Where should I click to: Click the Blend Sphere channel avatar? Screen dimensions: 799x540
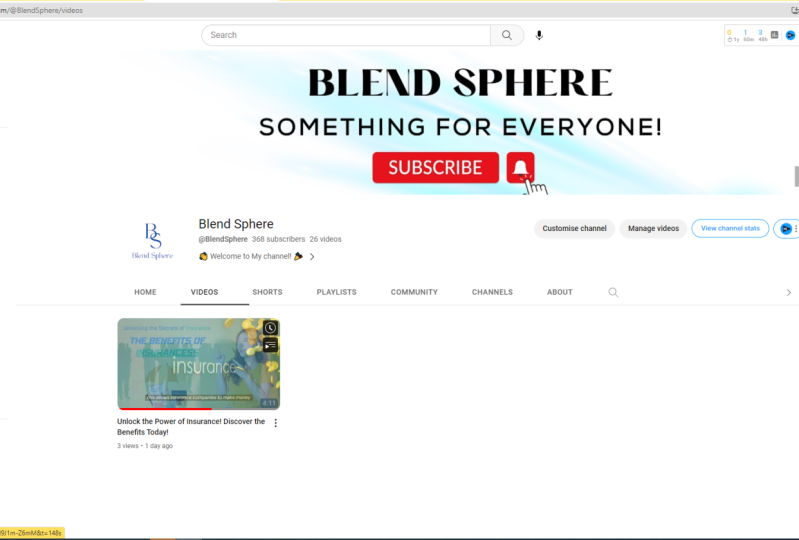pyautogui.click(x=152, y=239)
